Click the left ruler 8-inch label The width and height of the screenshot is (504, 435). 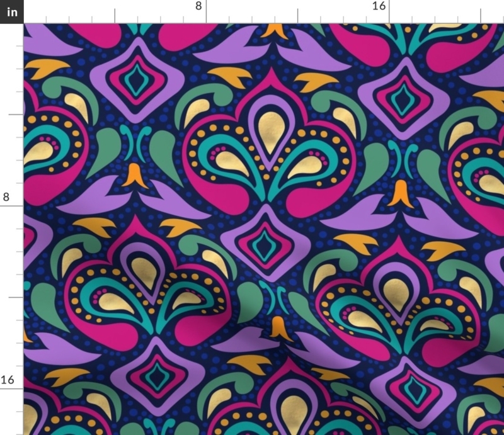(6, 196)
